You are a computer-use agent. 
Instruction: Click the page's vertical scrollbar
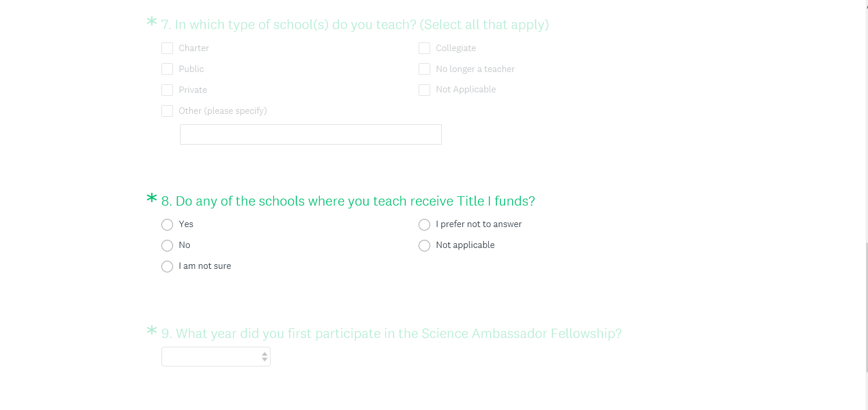[x=866, y=308]
